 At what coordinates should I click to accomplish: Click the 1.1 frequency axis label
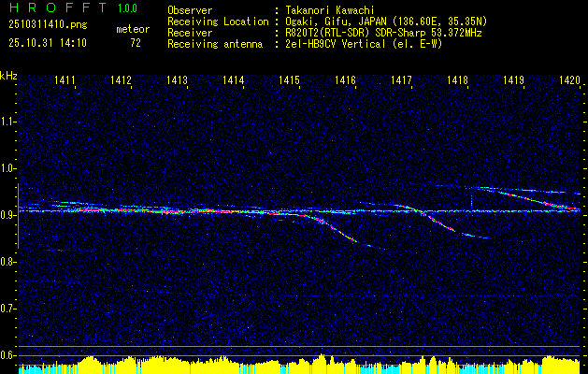tap(8, 122)
